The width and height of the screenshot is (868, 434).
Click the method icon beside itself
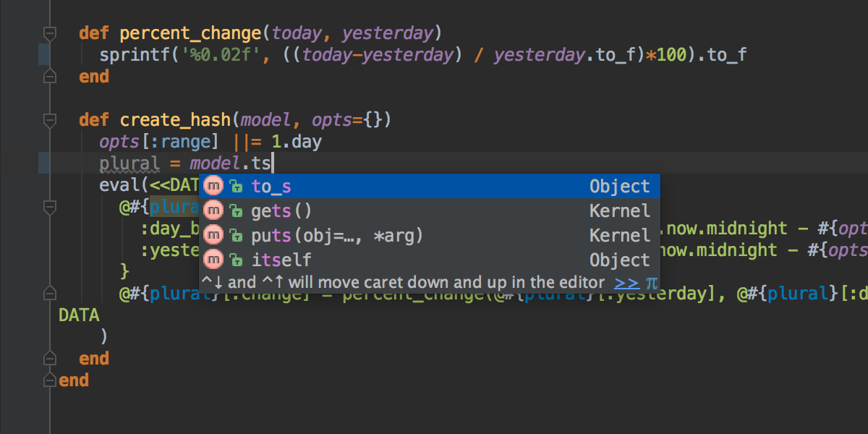pyautogui.click(x=213, y=260)
